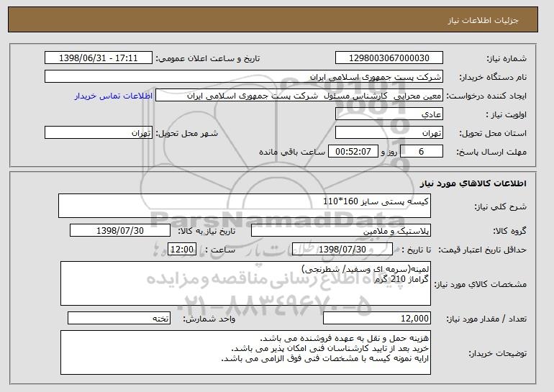Click the واحد شمارش field showing تخته
Screen dimensions: 554x392
tap(119, 318)
